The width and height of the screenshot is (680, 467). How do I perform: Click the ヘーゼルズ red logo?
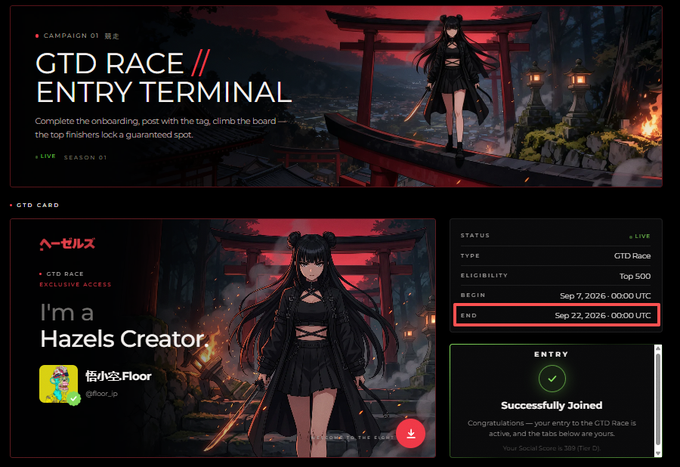[67, 244]
